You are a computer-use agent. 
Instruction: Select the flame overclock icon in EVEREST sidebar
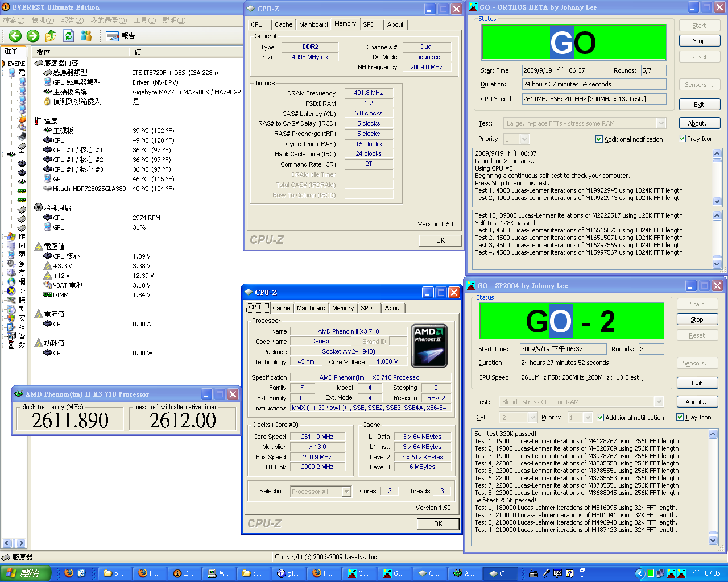(x=22, y=118)
